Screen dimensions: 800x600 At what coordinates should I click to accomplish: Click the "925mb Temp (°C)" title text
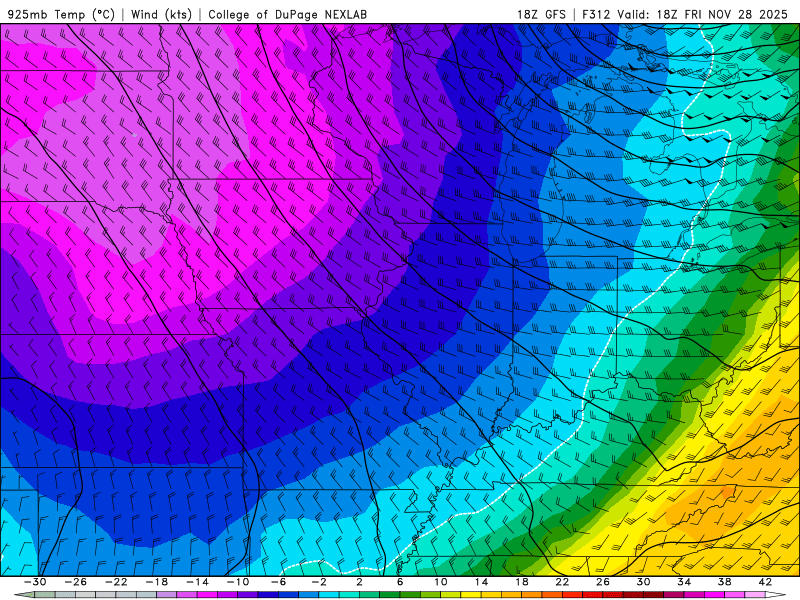[x=61, y=14]
